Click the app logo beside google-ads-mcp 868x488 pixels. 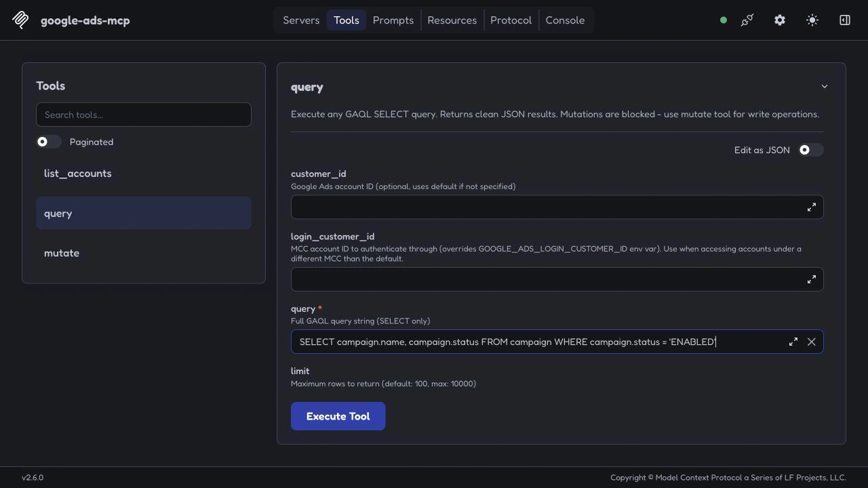click(20, 20)
